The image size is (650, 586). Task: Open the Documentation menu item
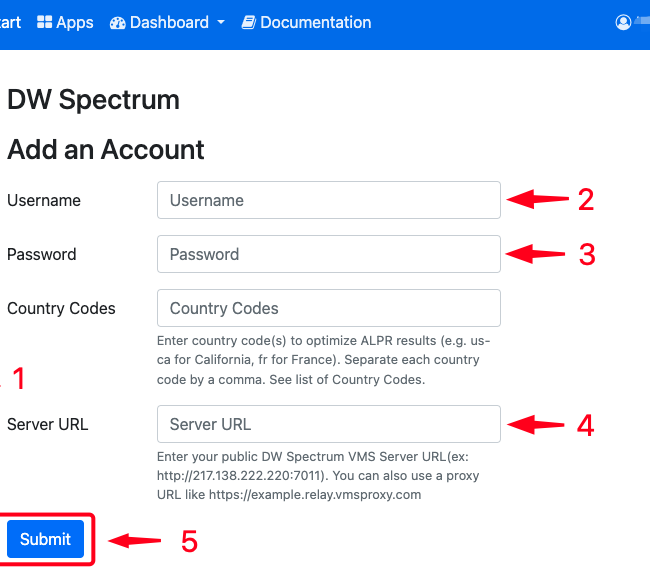(x=306, y=22)
